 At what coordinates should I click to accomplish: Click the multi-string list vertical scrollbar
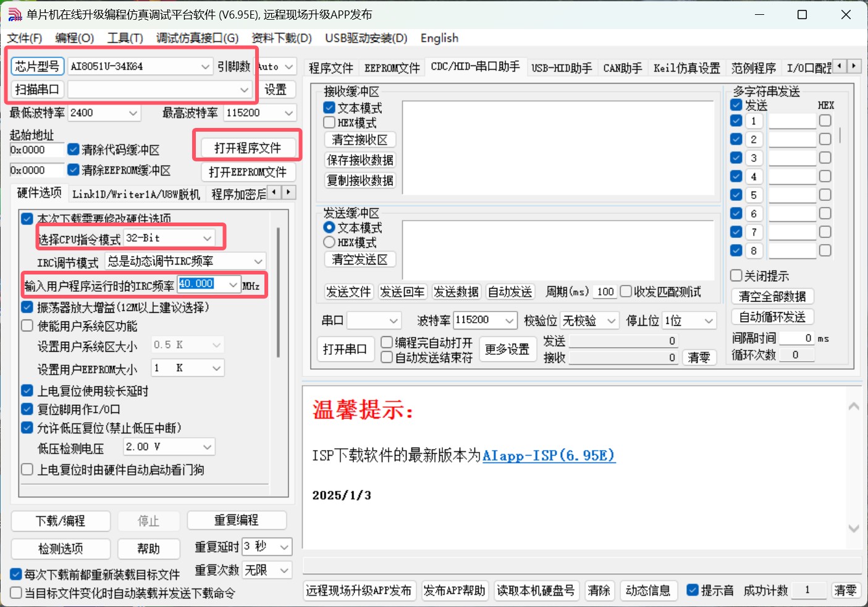coord(840,135)
